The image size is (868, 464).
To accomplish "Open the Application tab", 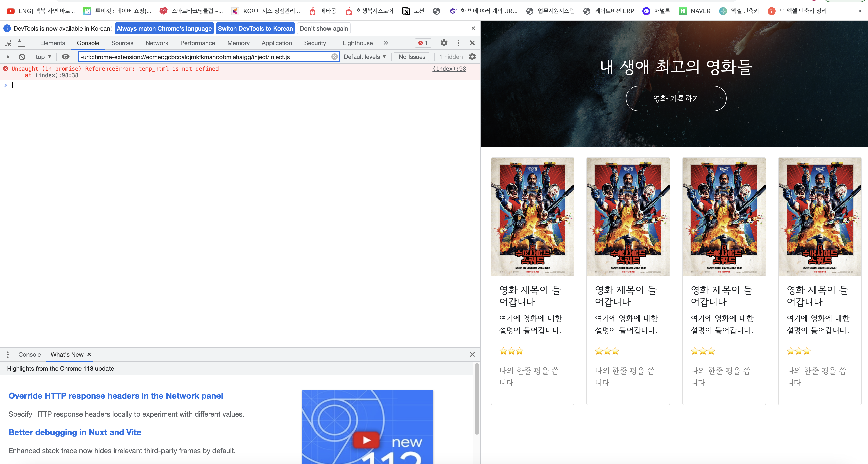I will click(277, 43).
